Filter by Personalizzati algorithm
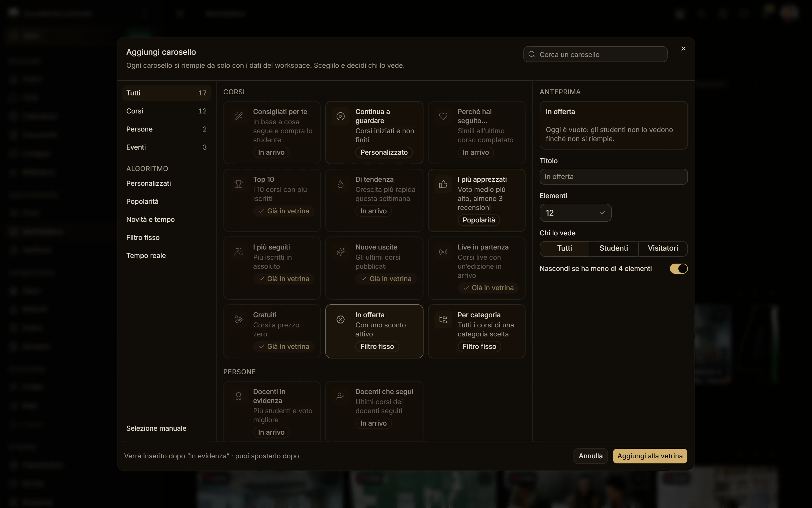 [x=166, y=183]
